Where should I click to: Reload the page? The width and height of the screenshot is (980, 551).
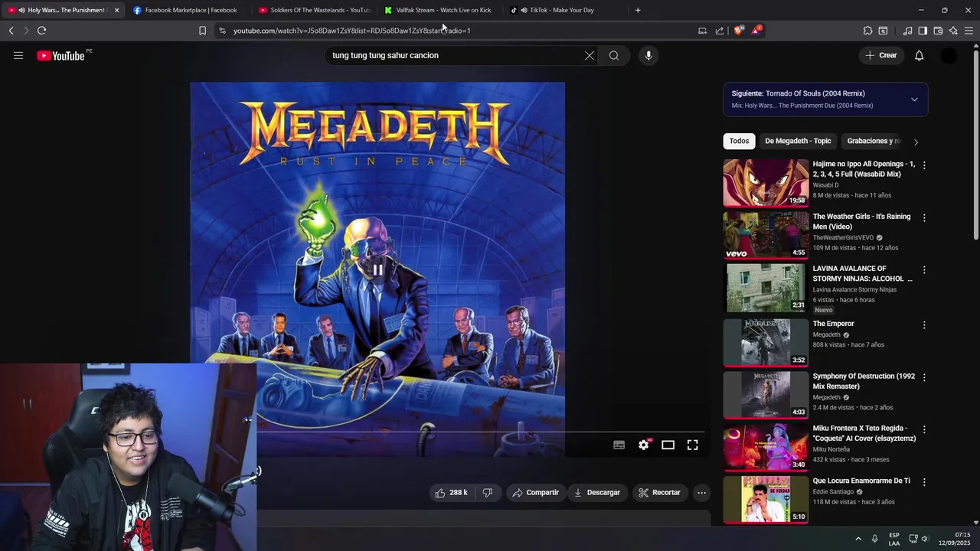pos(41,31)
